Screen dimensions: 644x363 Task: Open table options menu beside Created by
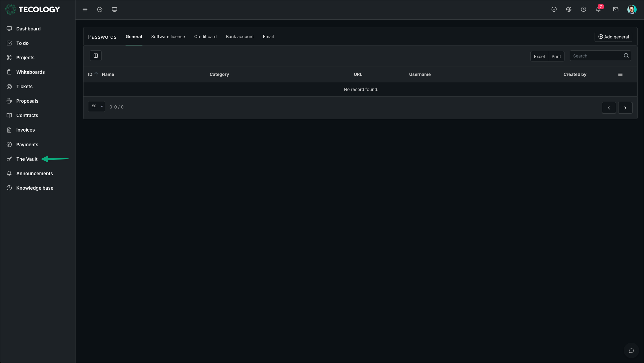point(620,74)
